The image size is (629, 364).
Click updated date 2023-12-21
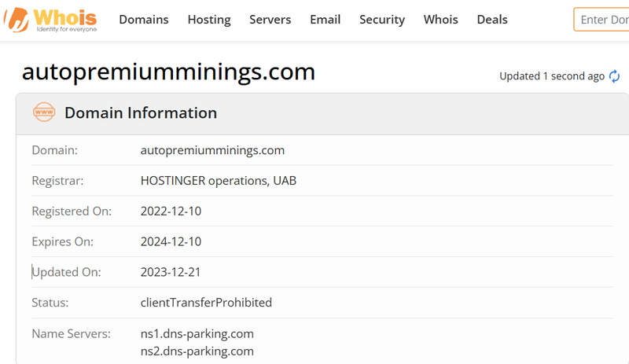coord(171,272)
